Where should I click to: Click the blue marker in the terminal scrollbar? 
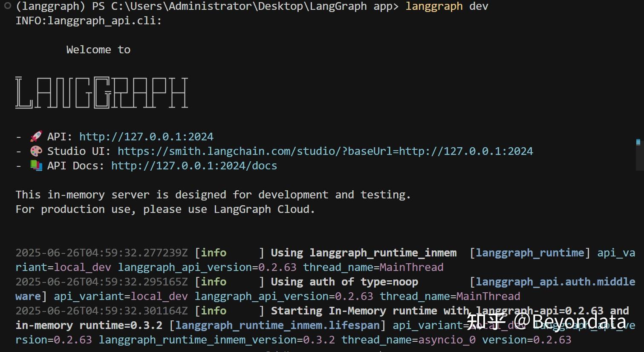[638, 142]
